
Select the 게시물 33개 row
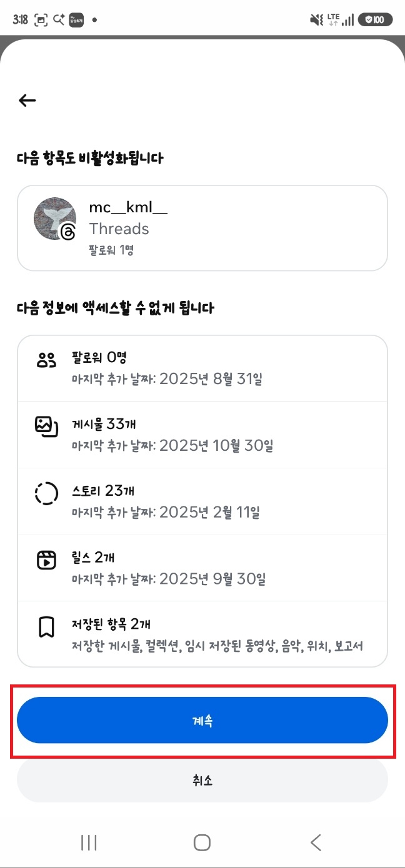202,435
